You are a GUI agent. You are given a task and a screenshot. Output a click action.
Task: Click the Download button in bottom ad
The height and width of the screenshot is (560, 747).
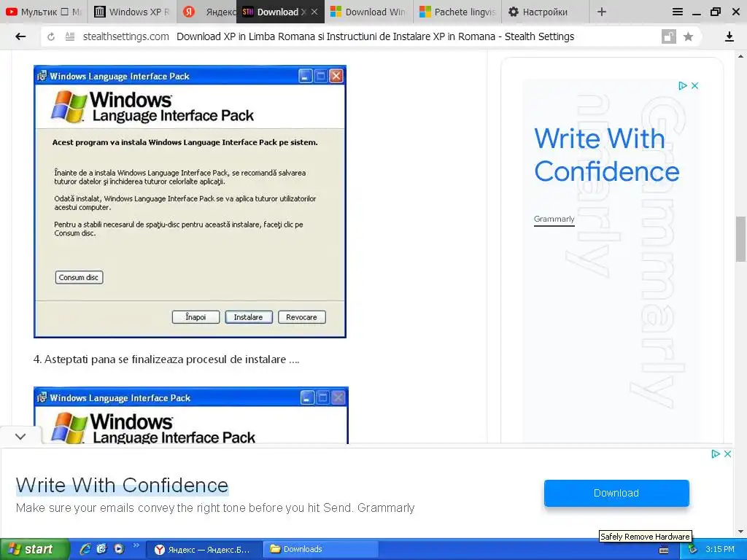point(616,493)
